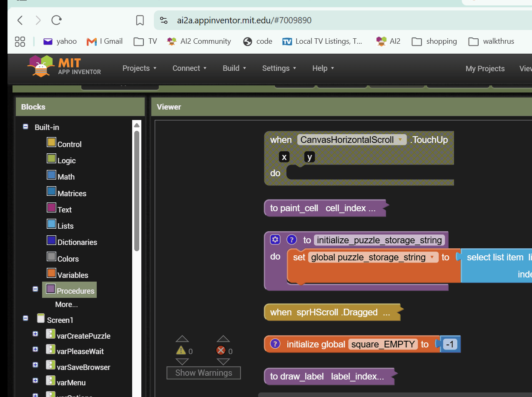The image size is (532, 397).
Task: Open the CanvasHorizontalScroll component dropdown
Action: coord(400,140)
